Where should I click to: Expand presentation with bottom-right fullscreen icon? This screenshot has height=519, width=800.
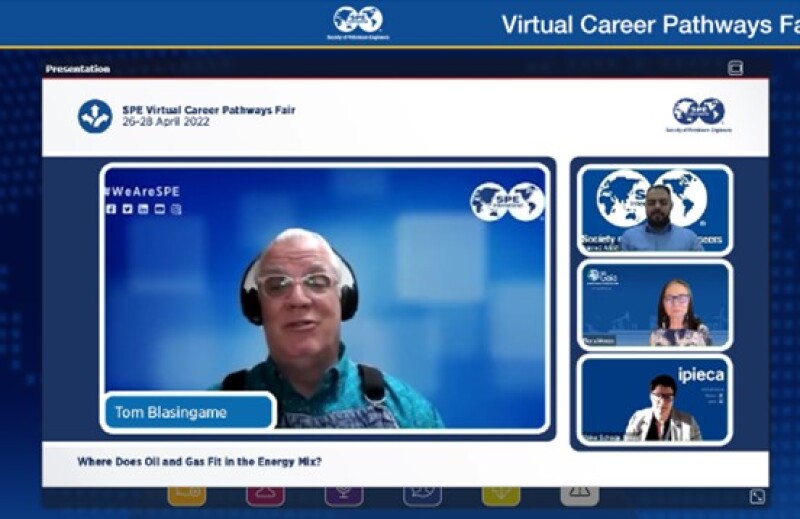pyautogui.click(x=758, y=496)
